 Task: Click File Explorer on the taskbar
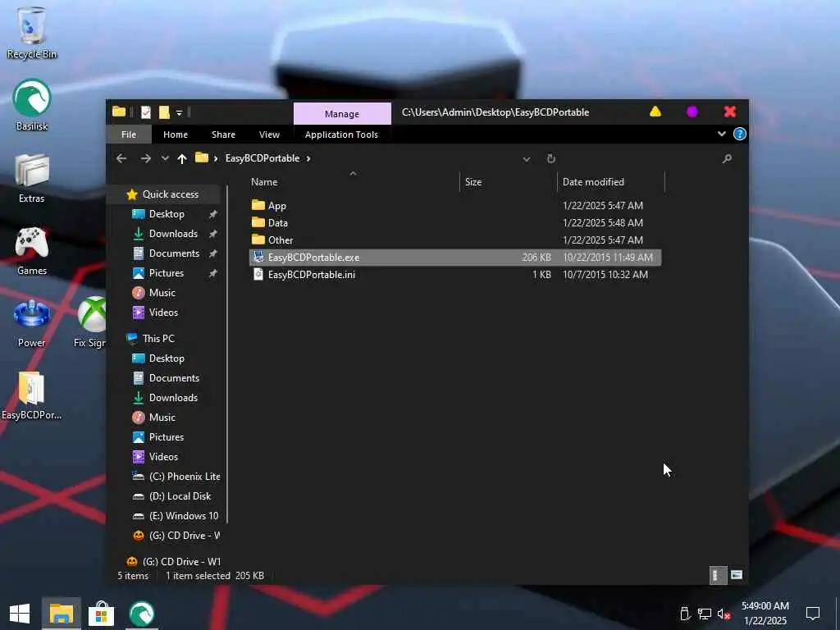pos(61,614)
